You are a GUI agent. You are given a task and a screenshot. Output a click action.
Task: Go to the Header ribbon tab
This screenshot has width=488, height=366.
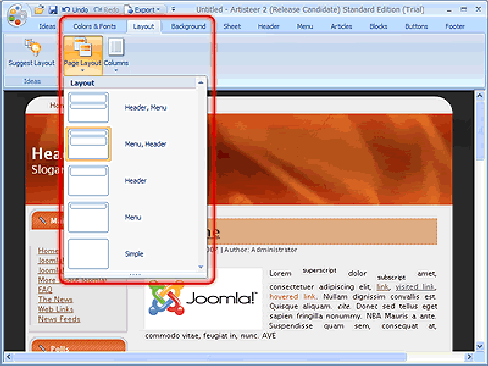pos(268,26)
